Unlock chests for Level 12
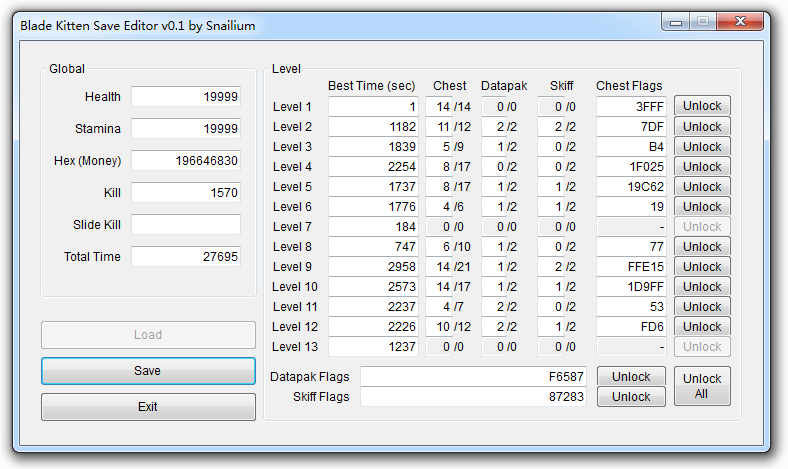This screenshot has height=469, width=788. click(702, 327)
